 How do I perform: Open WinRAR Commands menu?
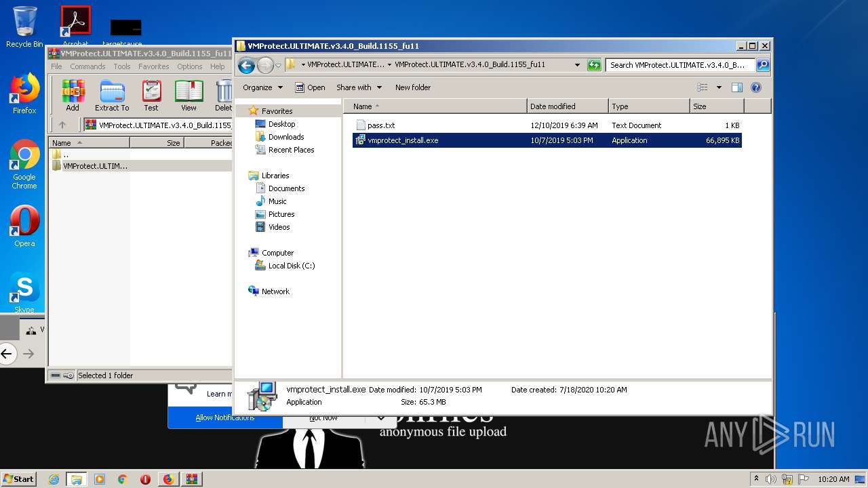87,66
